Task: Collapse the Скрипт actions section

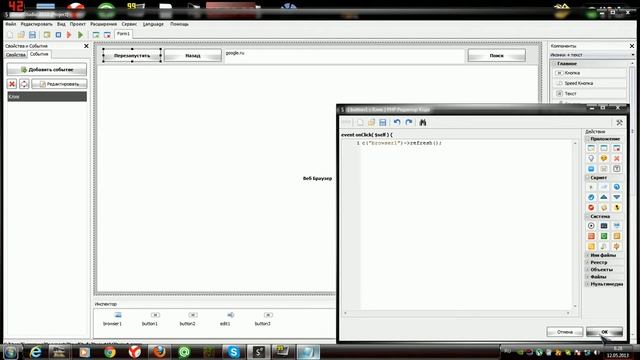Action: tap(588, 178)
